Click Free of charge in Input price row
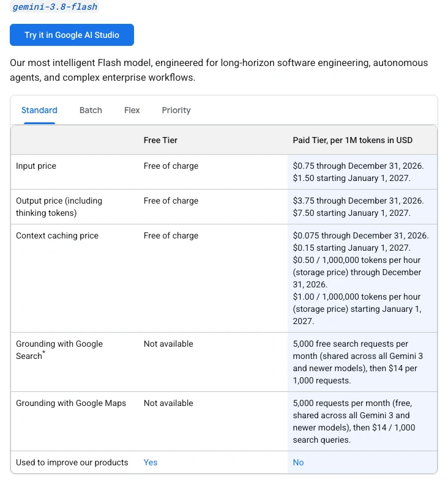 coord(171,166)
